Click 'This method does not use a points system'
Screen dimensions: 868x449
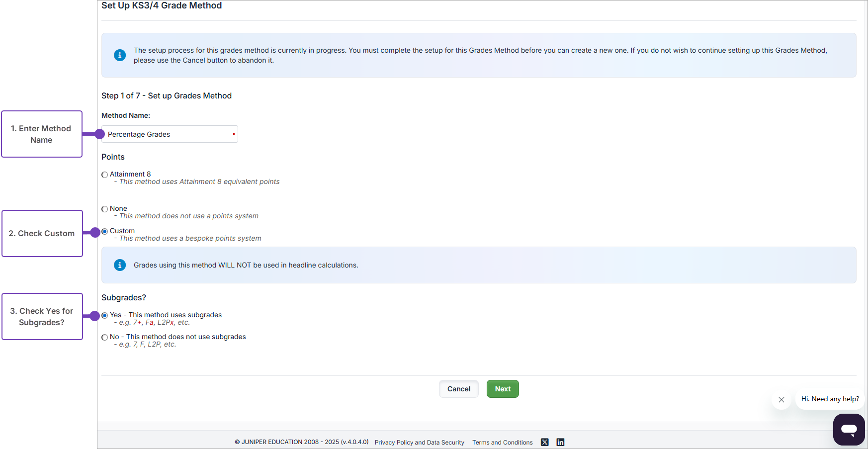(189, 216)
